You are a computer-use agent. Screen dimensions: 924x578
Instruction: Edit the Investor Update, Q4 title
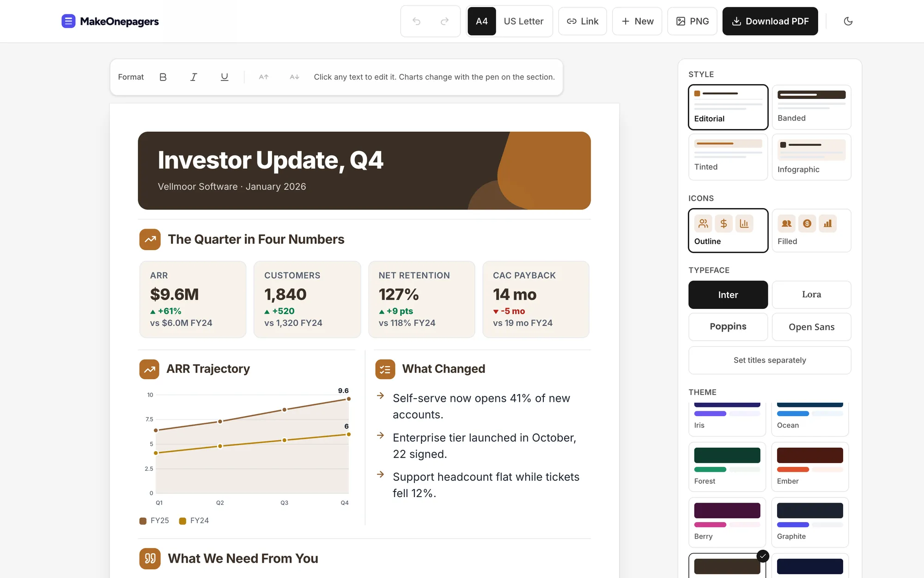coord(270,160)
